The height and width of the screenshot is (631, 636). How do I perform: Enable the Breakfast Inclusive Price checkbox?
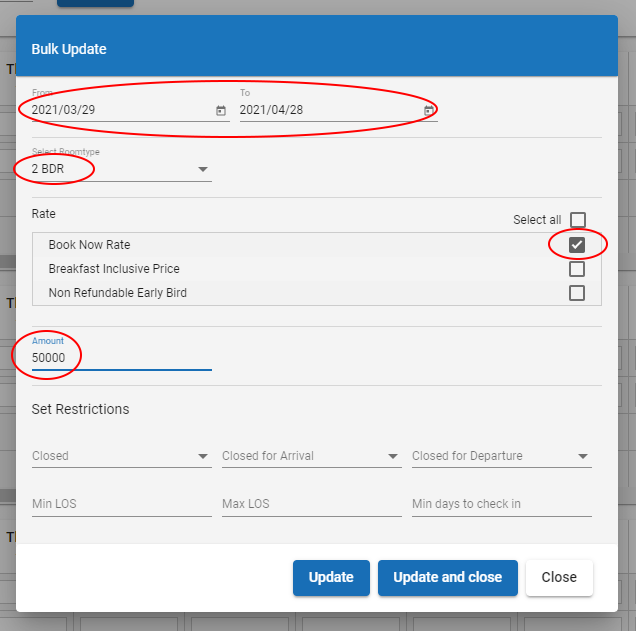click(x=577, y=269)
